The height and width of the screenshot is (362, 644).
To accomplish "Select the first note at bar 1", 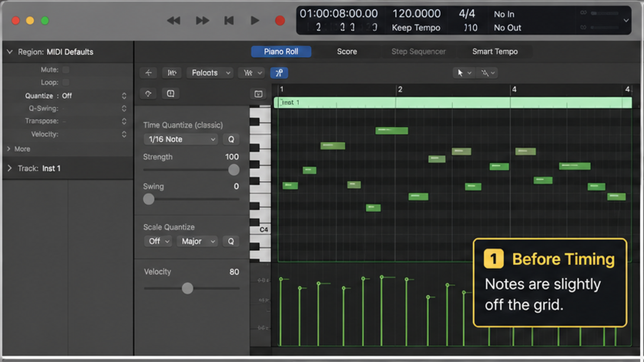I will pos(290,186).
